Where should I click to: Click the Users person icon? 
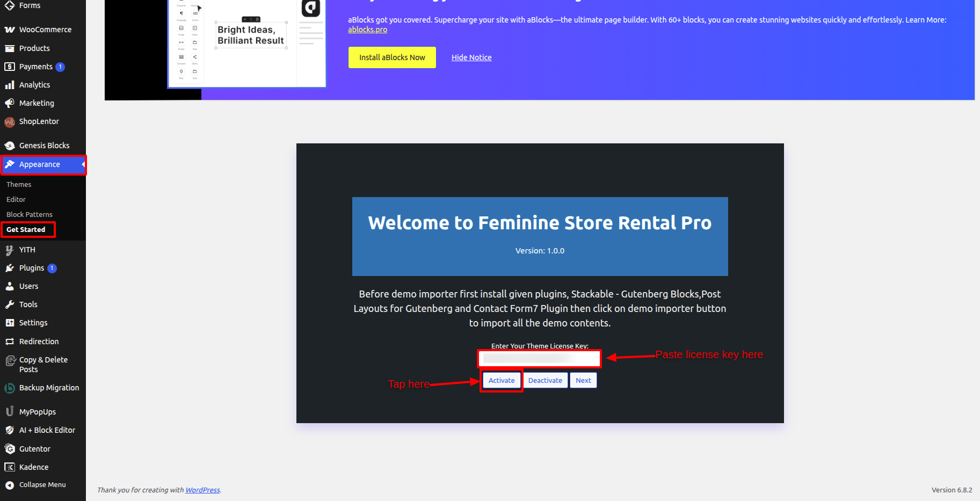(10, 286)
